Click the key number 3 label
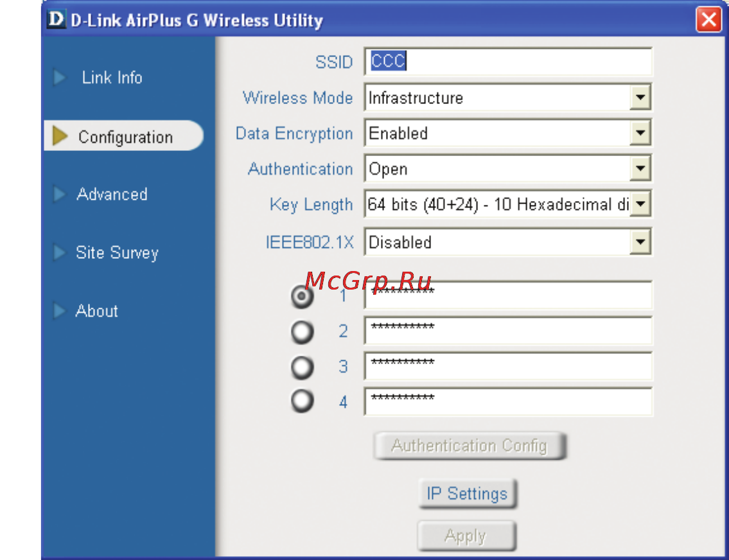This screenshot has height=560, width=729. tap(343, 367)
